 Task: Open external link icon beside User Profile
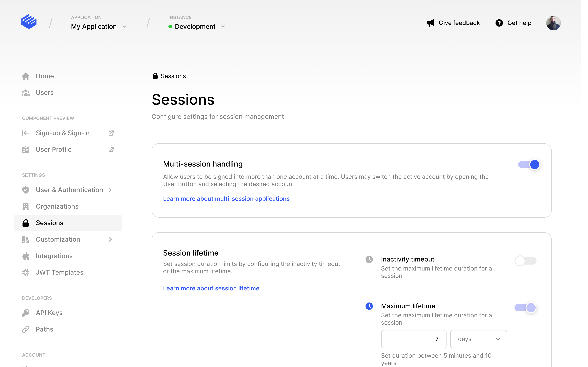click(x=111, y=150)
